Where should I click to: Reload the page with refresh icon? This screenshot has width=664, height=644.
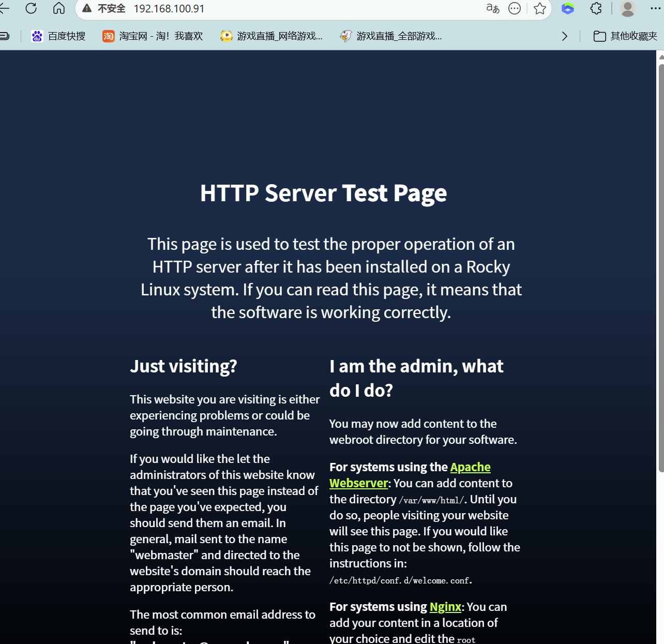coord(31,8)
